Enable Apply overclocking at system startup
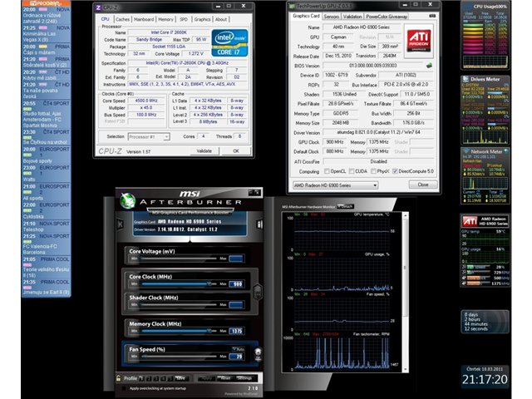532x399 pixels. (124, 388)
